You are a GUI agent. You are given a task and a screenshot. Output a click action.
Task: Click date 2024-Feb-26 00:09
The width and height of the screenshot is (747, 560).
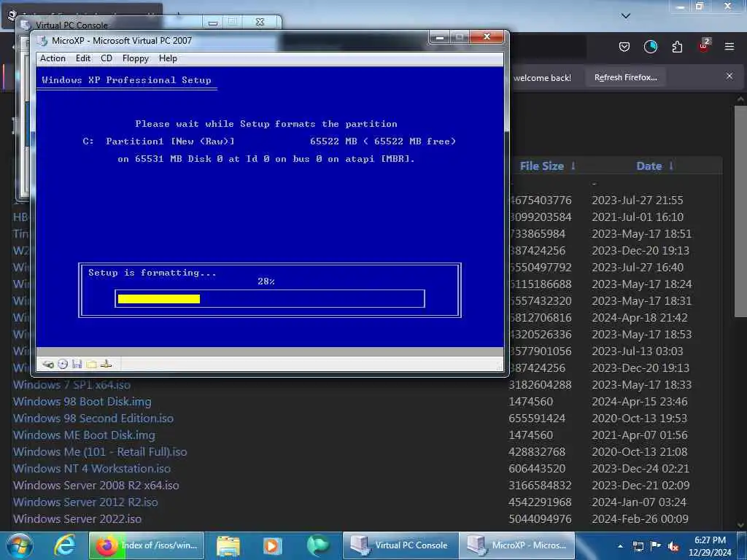click(640, 518)
